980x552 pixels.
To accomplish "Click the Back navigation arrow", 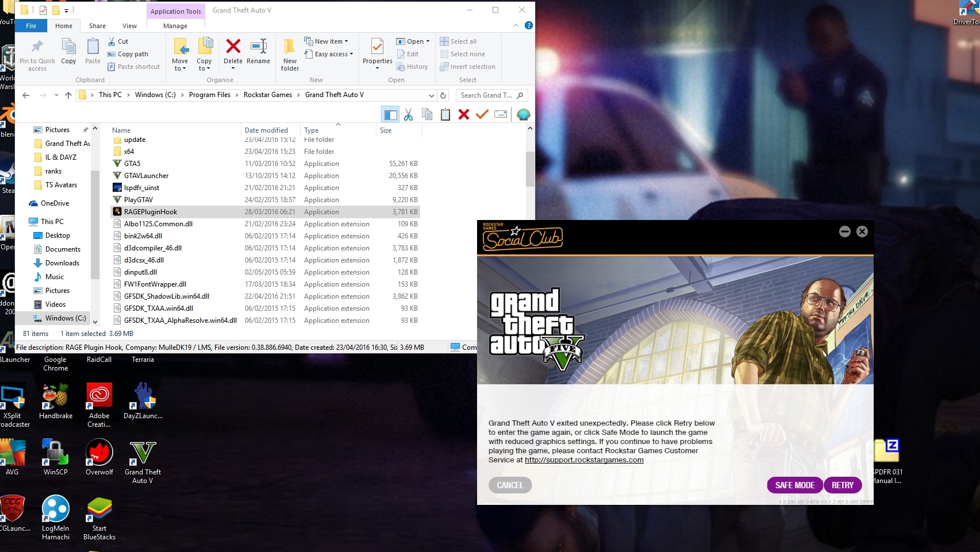I will (26, 95).
